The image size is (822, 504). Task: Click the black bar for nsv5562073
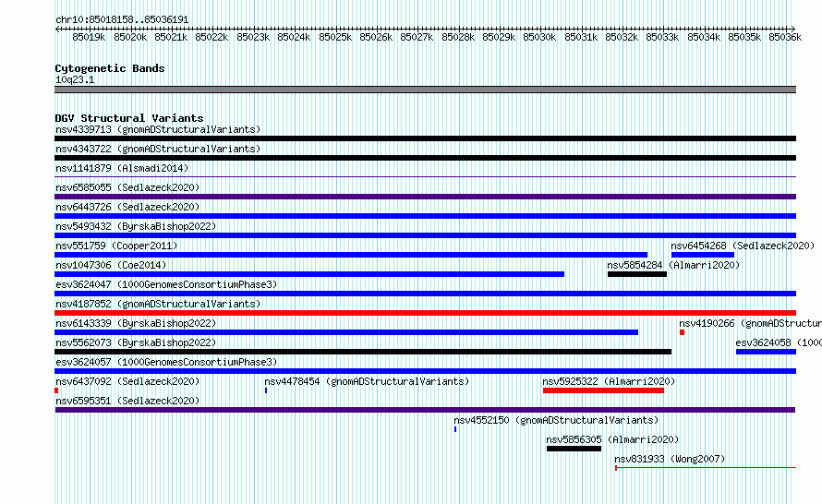tap(363, 352)
